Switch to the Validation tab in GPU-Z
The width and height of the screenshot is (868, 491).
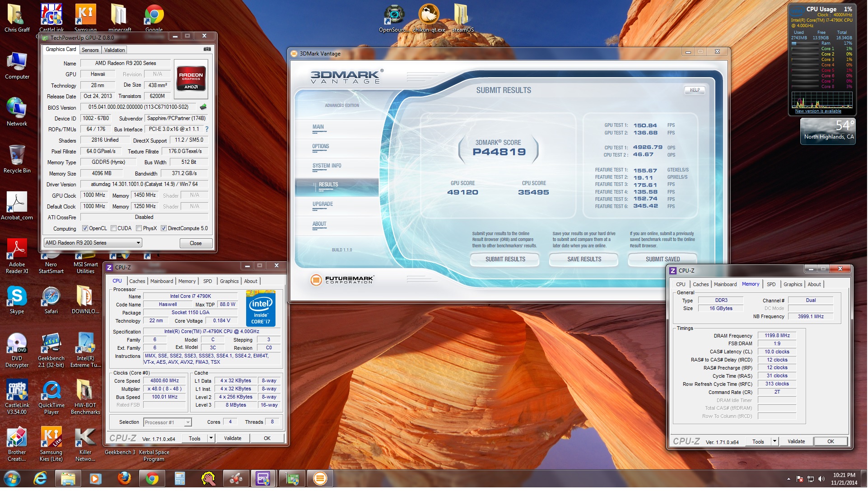[x=114, y=50]
